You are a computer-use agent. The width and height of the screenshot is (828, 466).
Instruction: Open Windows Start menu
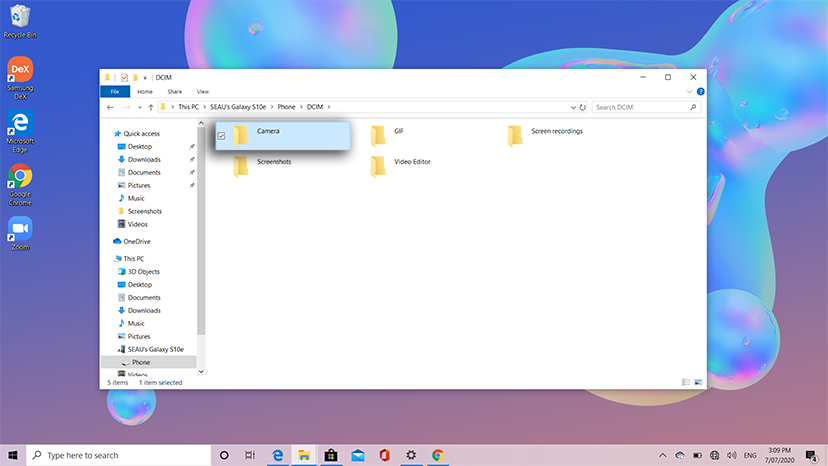(x=13, y=455)
